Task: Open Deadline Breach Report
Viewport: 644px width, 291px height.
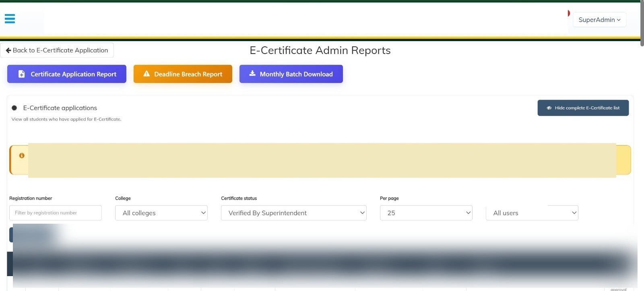Action: (x=183, y=74)
